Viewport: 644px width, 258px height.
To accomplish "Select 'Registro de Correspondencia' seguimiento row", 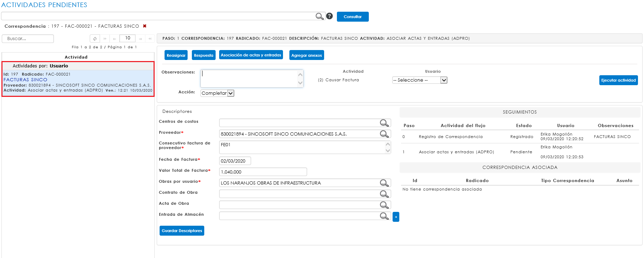I will [x=520, y=137].
